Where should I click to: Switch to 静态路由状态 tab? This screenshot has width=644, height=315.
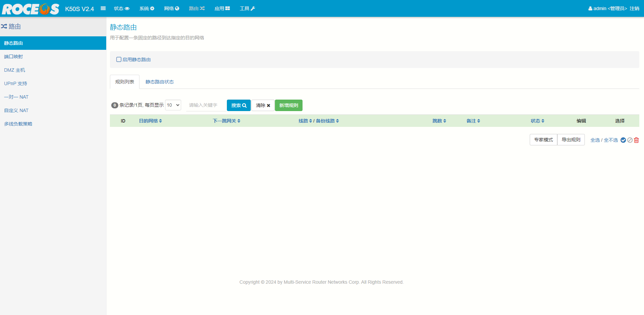tap(160, 82)
